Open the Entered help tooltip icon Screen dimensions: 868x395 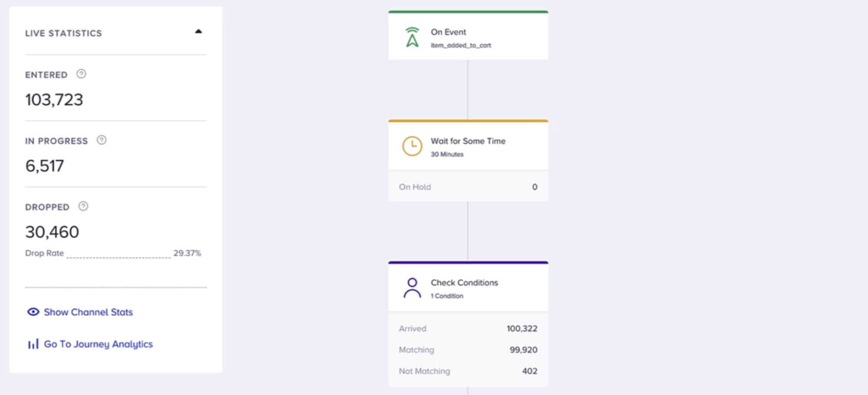pyautogui.click(x=81, y=74)
